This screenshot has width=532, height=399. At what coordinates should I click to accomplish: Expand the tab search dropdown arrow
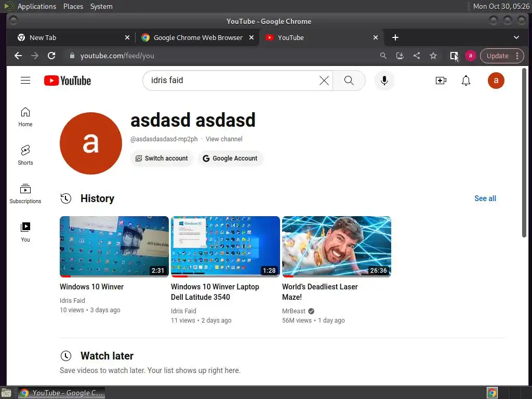[x=516, y=37]
